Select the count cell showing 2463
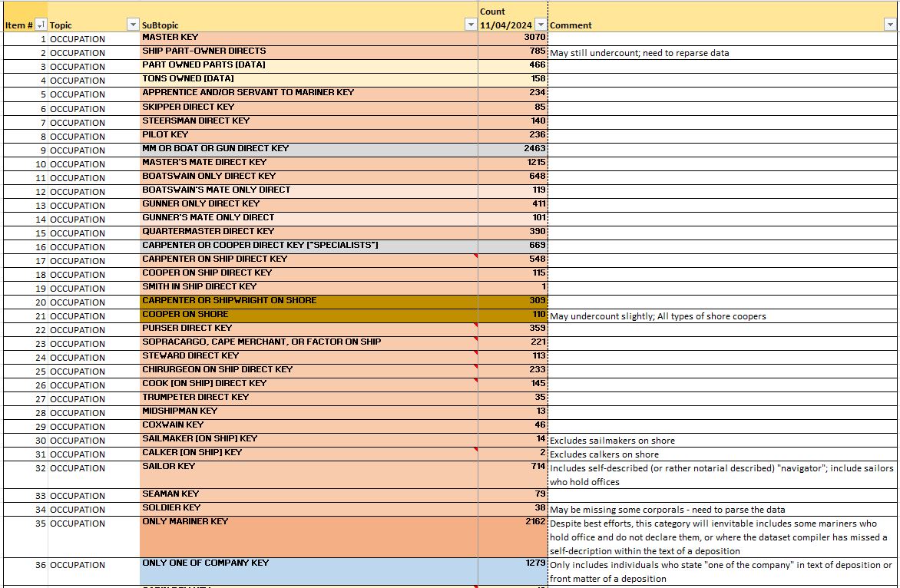This screenshot has width=900, height=588. 512,148
